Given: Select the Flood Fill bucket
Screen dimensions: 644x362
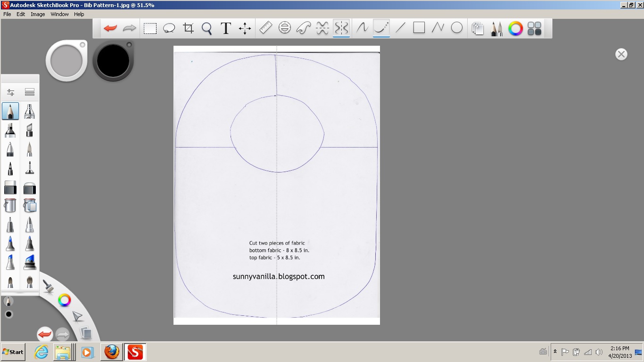Looking at the screenshot, I should click(10, 205).
